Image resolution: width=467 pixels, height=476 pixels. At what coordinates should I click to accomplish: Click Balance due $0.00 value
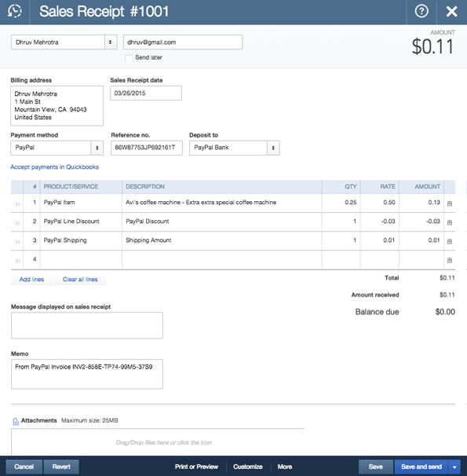pyautogui.click(x=445, y=312)
